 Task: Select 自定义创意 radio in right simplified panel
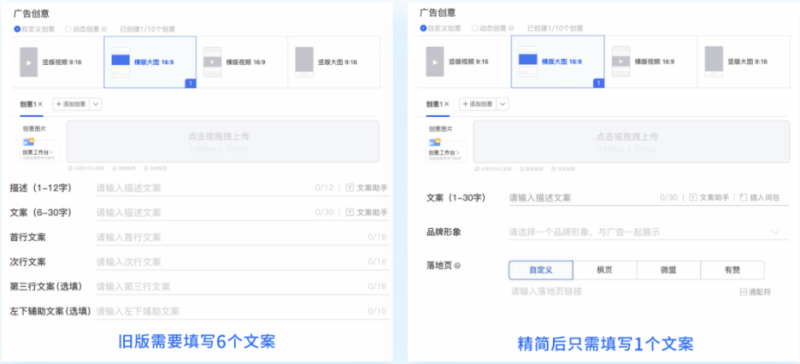(x=423, y=29)
